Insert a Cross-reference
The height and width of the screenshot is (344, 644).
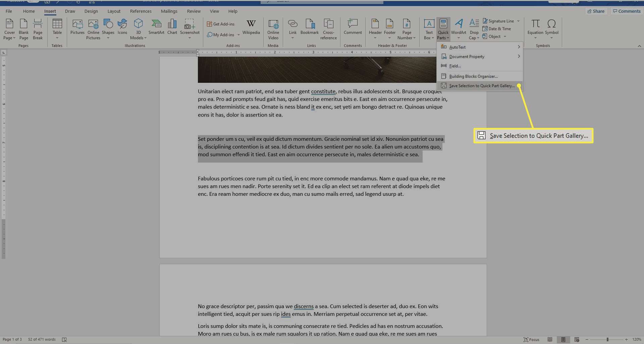pyautogui.click(x=328, y=30)
